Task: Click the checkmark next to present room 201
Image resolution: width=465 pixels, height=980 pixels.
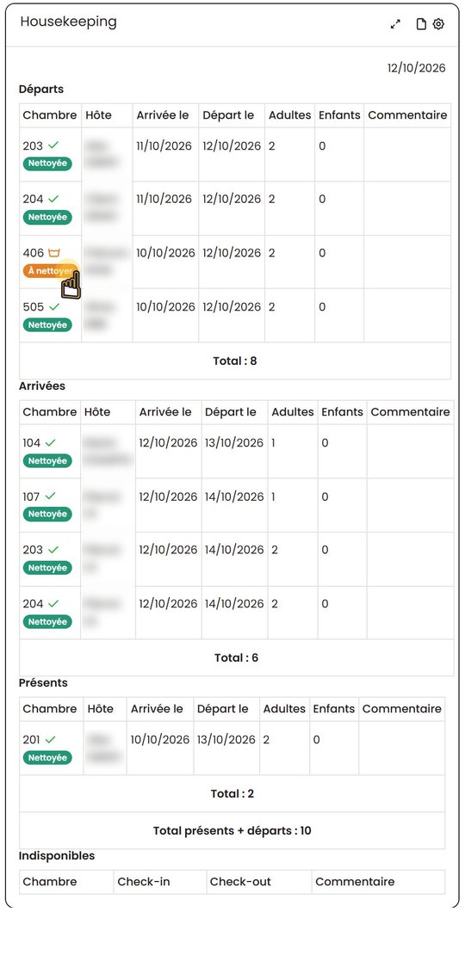Action: coord(50,739)
